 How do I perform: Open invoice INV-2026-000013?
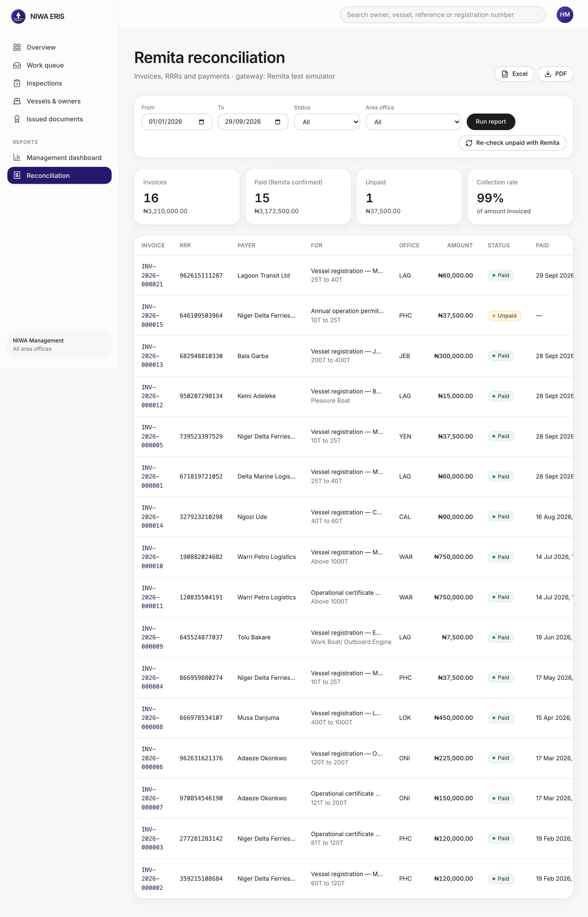(x=152, y=356)
